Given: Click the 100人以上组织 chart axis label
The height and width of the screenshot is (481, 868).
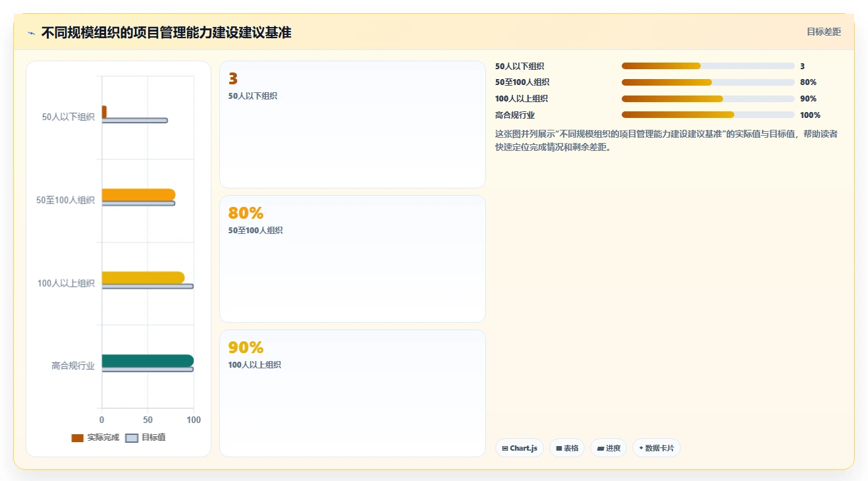Looking at the screenshot, I should point(66,283).
